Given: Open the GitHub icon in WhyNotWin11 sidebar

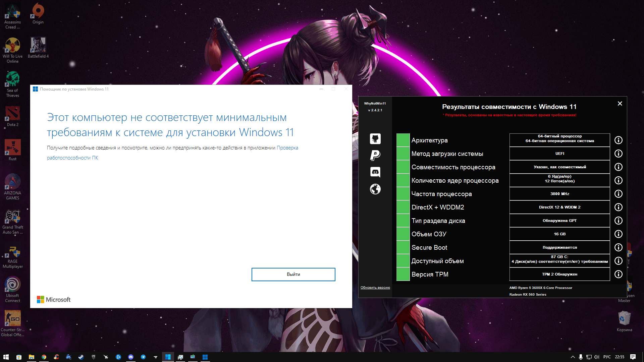Looking at the screenshot, I should [x=375, y=139].
